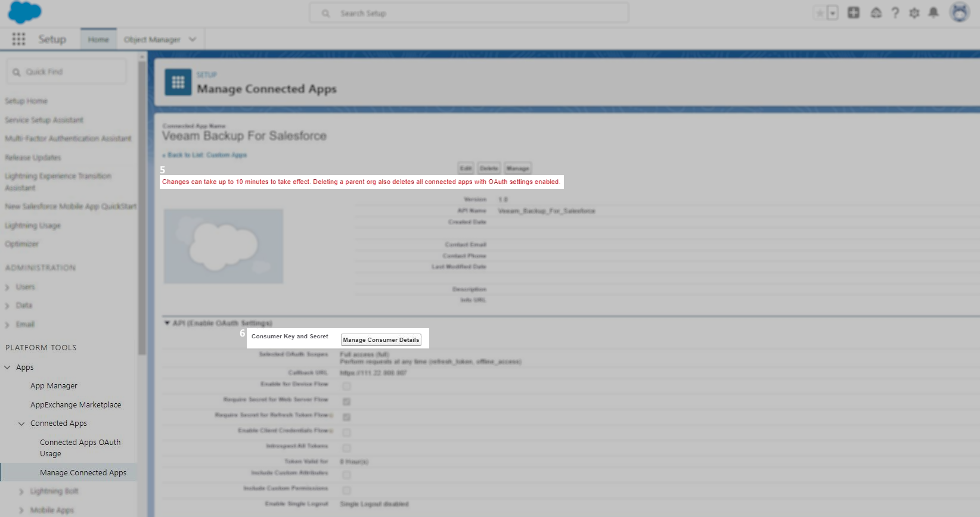Open AppExchange Marketplace
The height and width of the screenshot is (517, 980).
[x=76, y=405]
